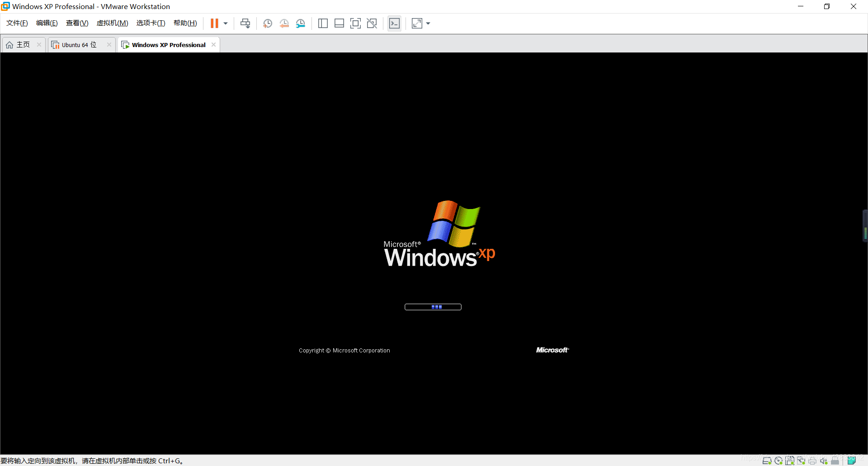868x466 pixels.
Task: Open the power options dropdown arrow beside pause
Action: (226, 24)
